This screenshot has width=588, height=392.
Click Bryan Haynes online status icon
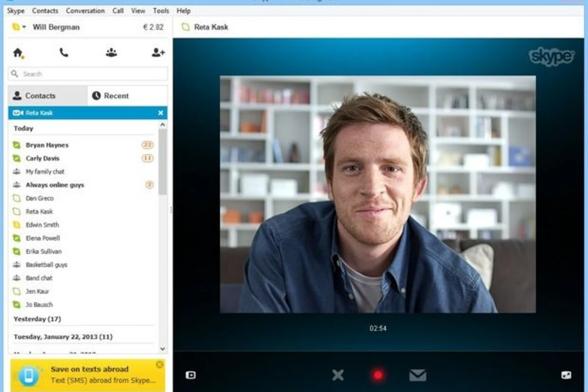pyautogui.click(x=17, y=145)
